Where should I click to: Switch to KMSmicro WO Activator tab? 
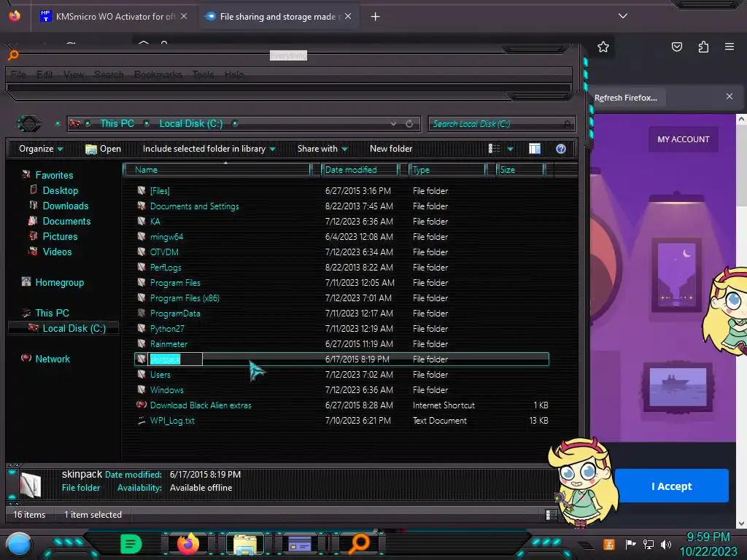point(114,16)
